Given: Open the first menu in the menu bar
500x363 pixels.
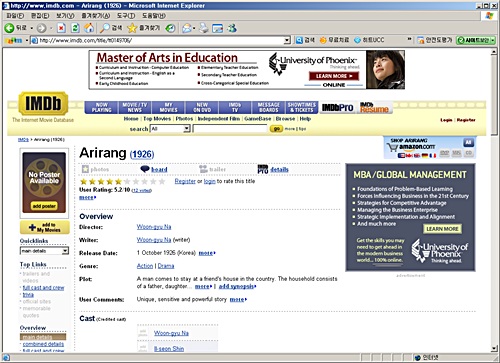Looking at the screenshot, I should (x=15, y=16).
